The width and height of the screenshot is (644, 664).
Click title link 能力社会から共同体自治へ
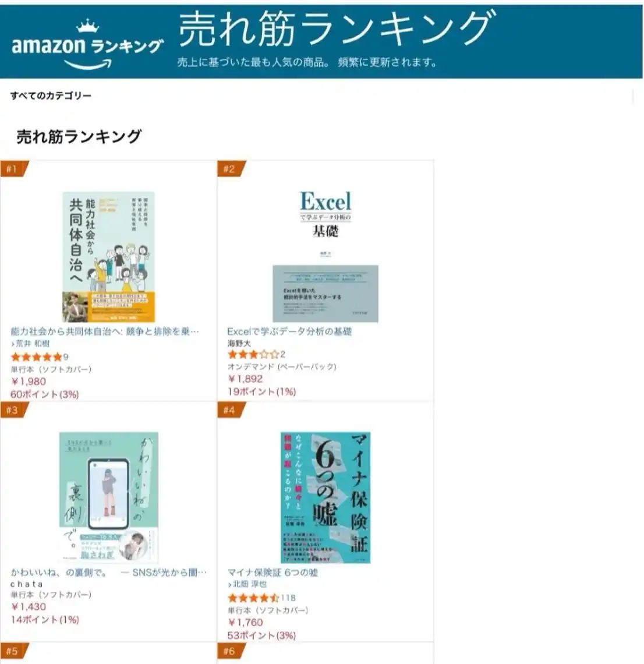coord(105,331)
